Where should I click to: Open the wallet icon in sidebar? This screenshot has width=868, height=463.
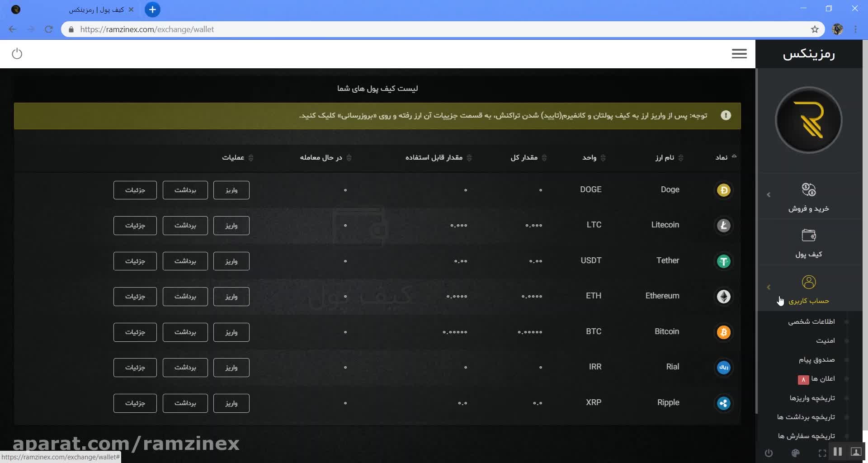pyautogui.click(x=808, y=236)
